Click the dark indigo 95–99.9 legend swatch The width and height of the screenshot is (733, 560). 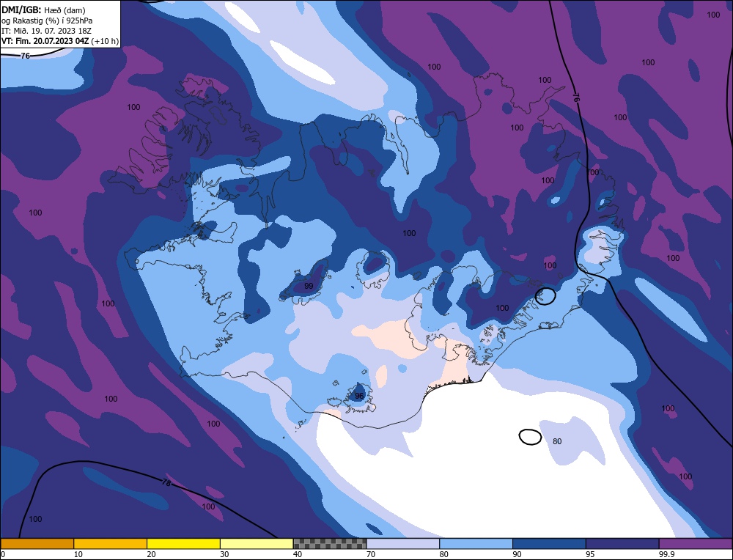(x=622, y=544)
